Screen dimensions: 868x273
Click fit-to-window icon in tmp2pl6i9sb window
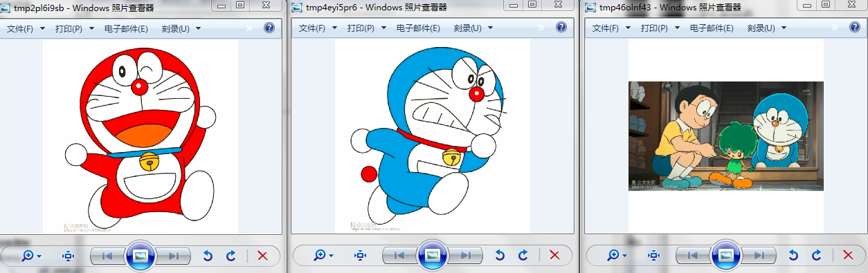[68, 256]
